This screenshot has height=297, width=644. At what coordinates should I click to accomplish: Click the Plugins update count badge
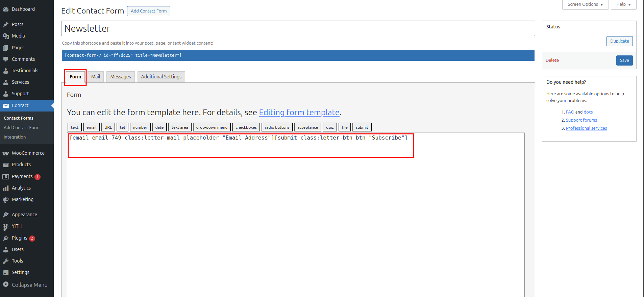point(32,239)
